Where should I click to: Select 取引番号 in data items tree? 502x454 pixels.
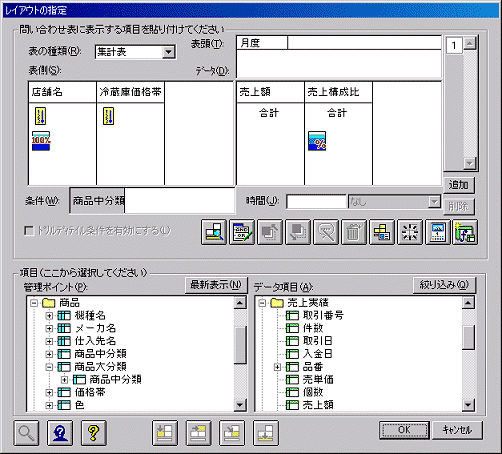[x=323, y=315]
